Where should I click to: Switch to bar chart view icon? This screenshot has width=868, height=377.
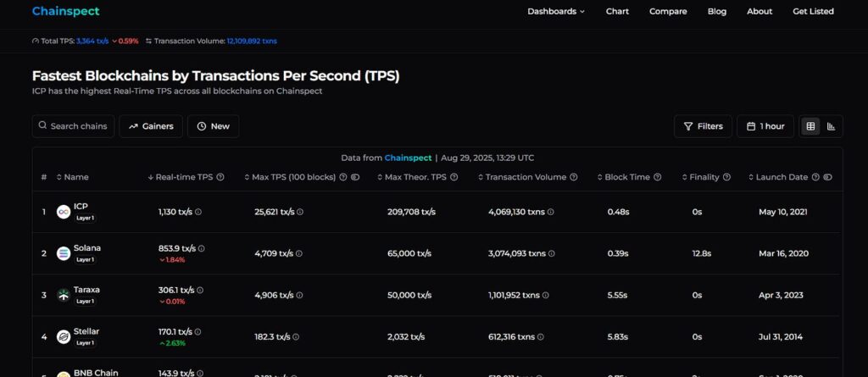tap(831, 126)
